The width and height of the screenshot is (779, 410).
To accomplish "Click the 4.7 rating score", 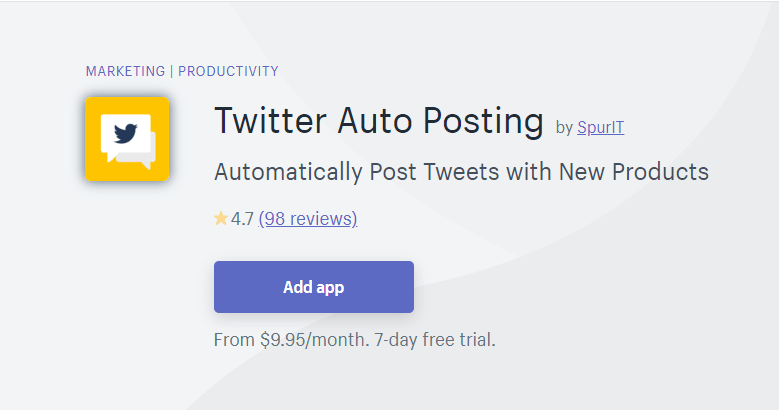I will click(x=242, y=219).
